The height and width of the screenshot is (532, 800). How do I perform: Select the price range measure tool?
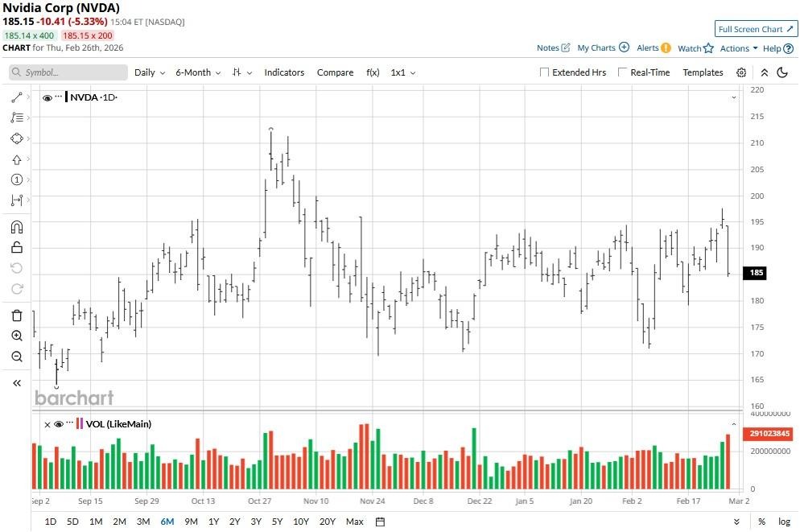[x=17, y=200]
